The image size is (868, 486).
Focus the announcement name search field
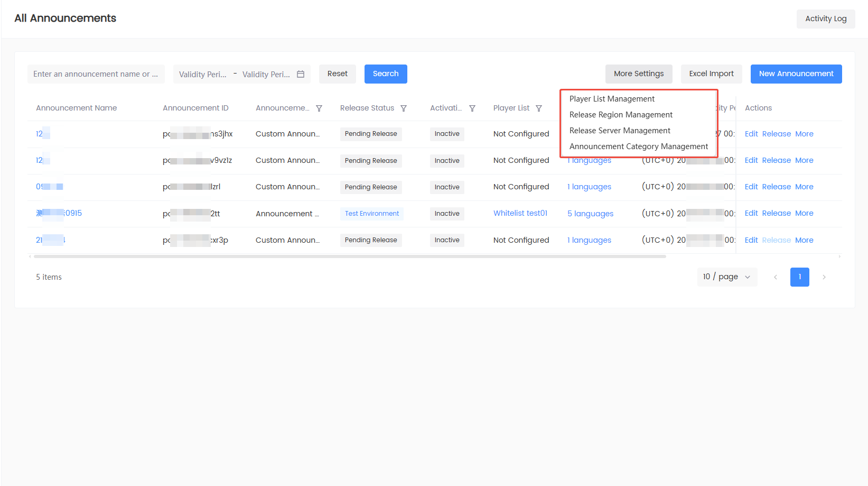click(96, 74)
